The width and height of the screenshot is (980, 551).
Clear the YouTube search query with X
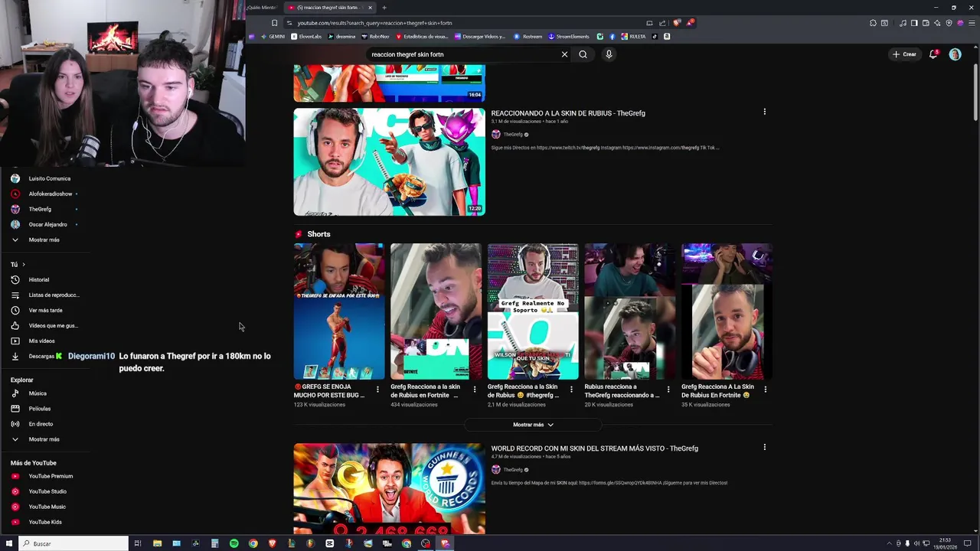(x=564, y=54)
